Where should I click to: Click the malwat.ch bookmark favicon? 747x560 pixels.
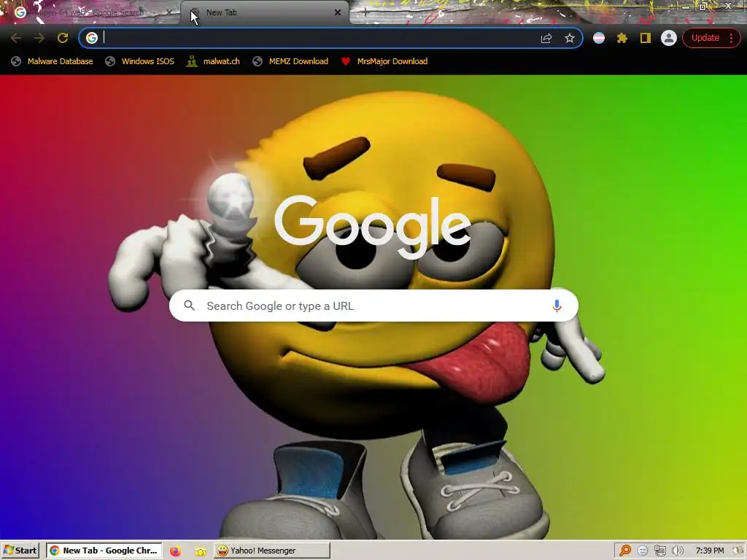(x=192, y=61)
